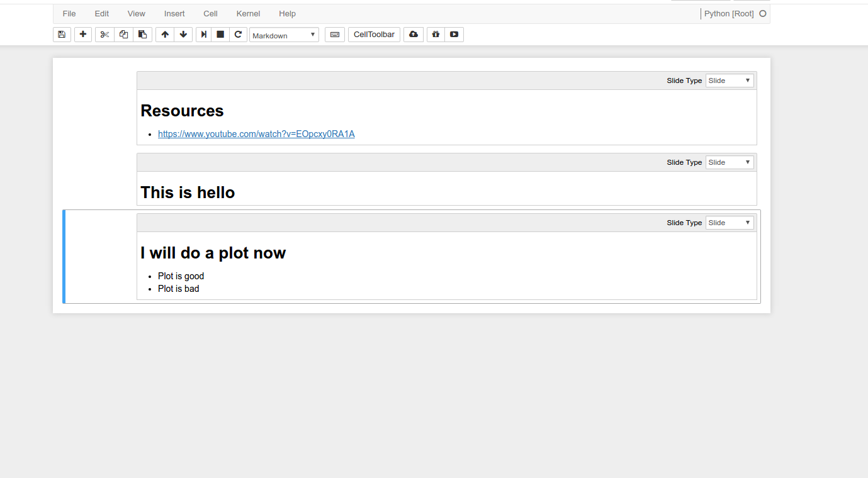Click the gift box icon in the toolbar

tap(436, 35)
